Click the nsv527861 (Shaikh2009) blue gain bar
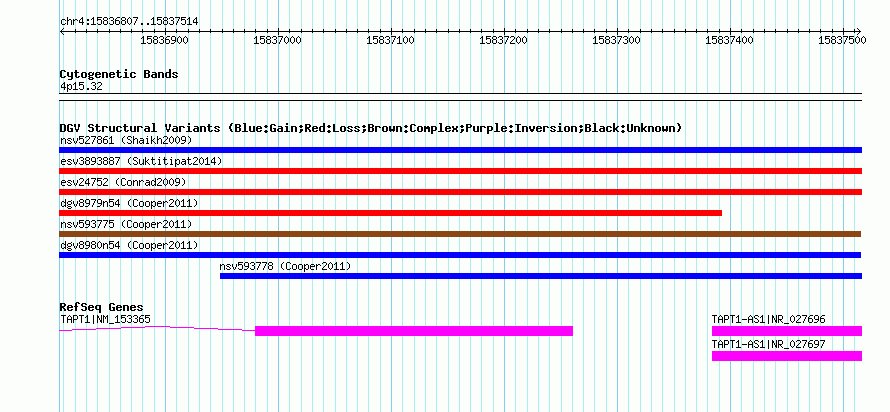This screenshot has height=412, width=890. [x=460, y=150]
